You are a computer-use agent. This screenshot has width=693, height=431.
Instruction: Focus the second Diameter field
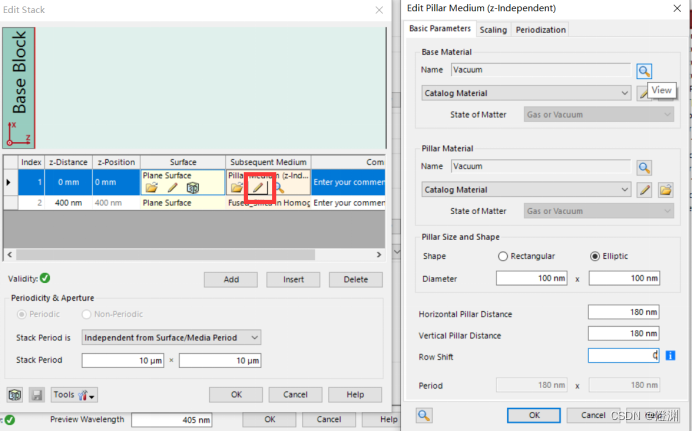tap(624, 278)
